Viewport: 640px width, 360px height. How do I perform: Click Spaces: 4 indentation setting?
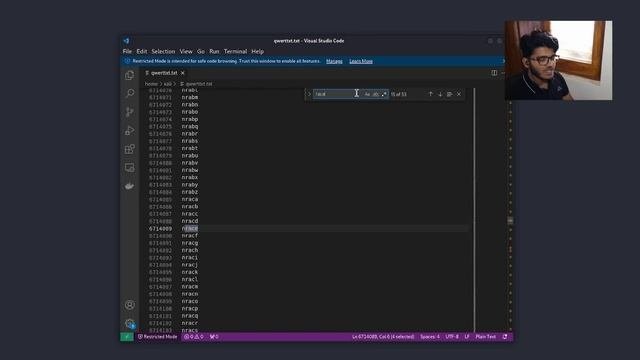(x=430, y=337)
